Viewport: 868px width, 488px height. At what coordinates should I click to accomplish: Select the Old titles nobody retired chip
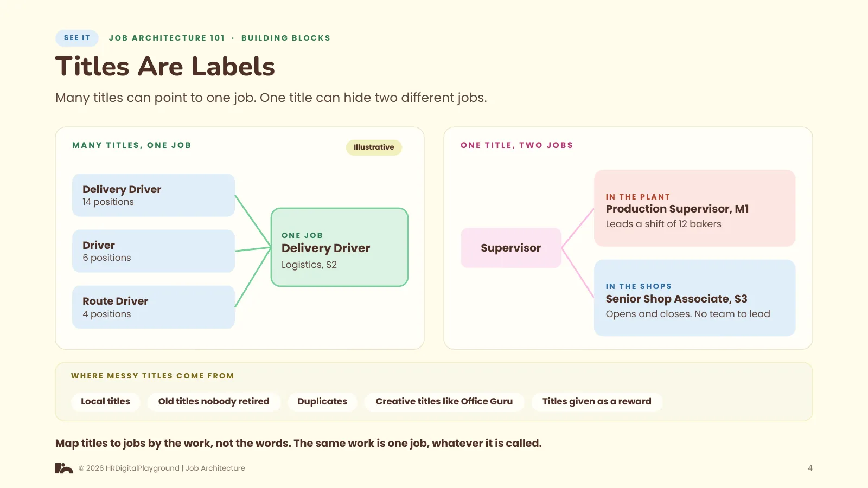(214, 402)
